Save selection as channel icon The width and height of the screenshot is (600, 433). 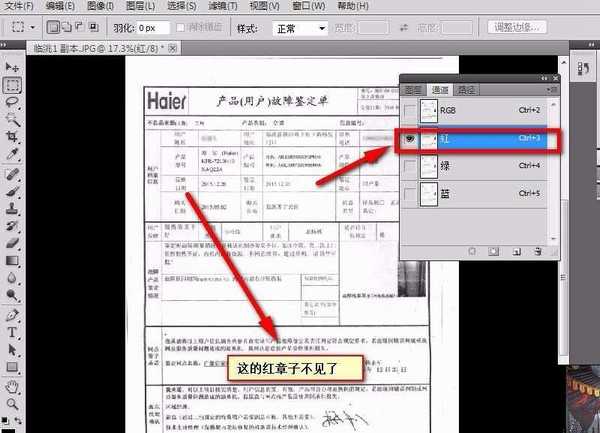tap(493, 251)
